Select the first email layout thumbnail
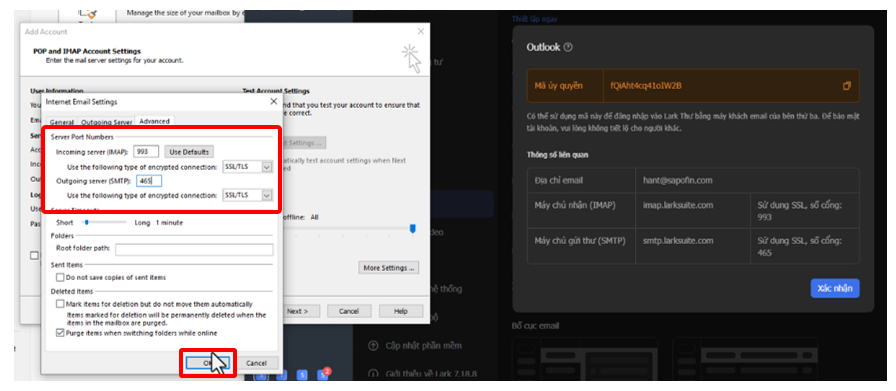 pyautogui.click(x=584, y=358)
